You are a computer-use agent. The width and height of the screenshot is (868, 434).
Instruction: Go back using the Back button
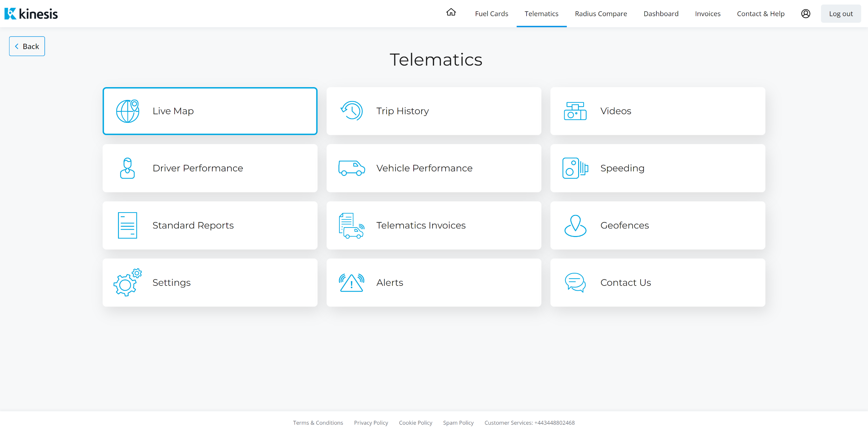pyautogui.click(x=27, y=46)
